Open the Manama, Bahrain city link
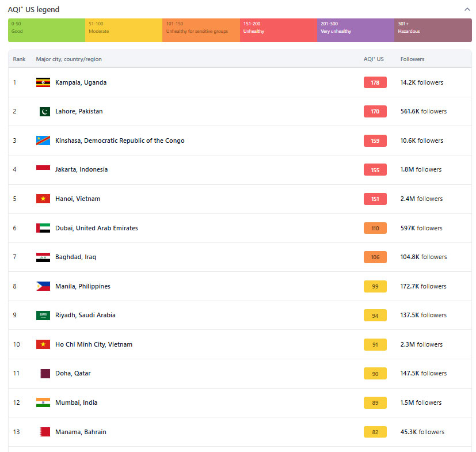The width and height of the screenshot is (476, 452). click(x=81, y=432)
